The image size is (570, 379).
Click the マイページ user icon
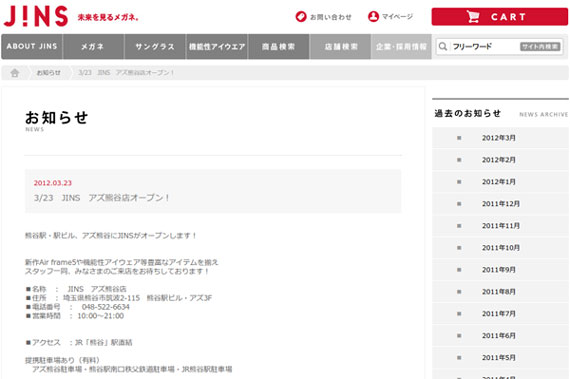pos(373,17)
